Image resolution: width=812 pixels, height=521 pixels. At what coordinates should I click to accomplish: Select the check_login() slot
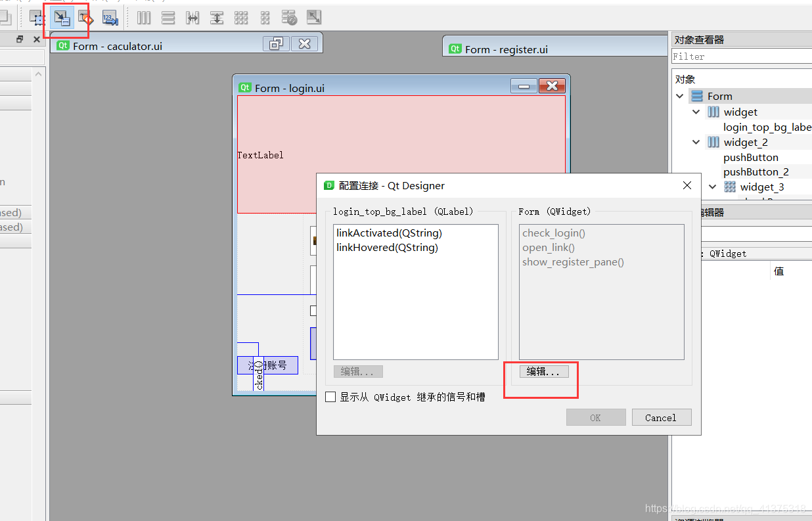554,233
